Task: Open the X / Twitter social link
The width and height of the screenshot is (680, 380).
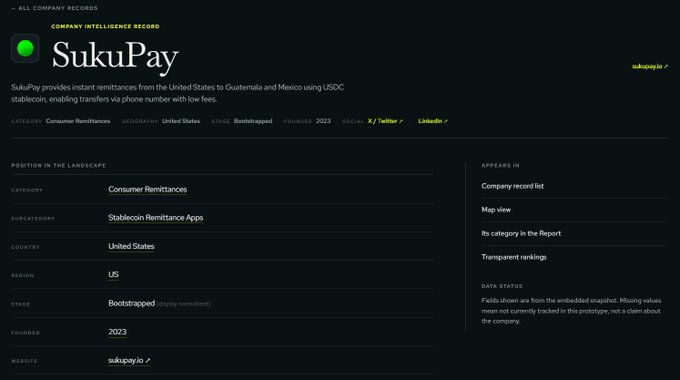Action: tap(385, 121)
